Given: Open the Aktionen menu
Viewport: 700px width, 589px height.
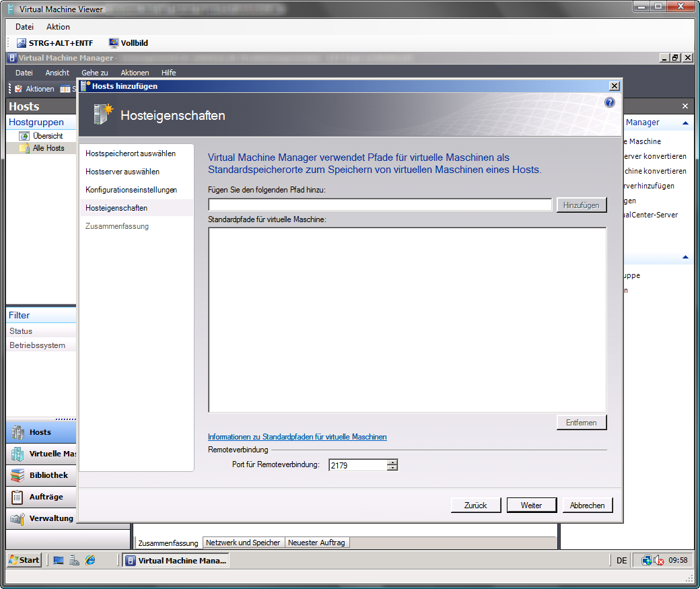Looking at the screenshot, I should (135, 73).
